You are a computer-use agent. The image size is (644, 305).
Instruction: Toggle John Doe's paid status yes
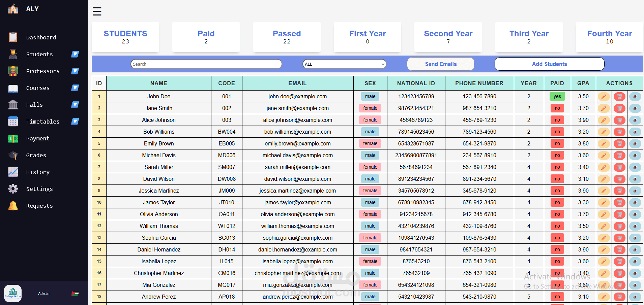coord(557,96)
